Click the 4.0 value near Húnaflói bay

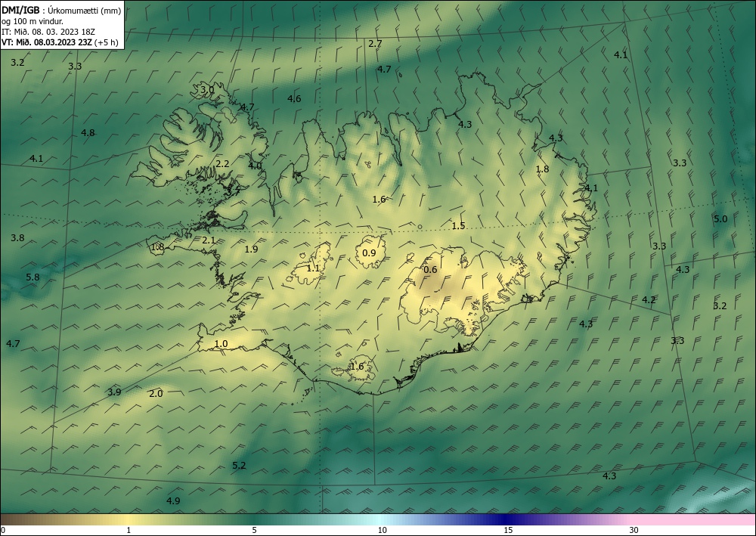(x=255, y=166)
